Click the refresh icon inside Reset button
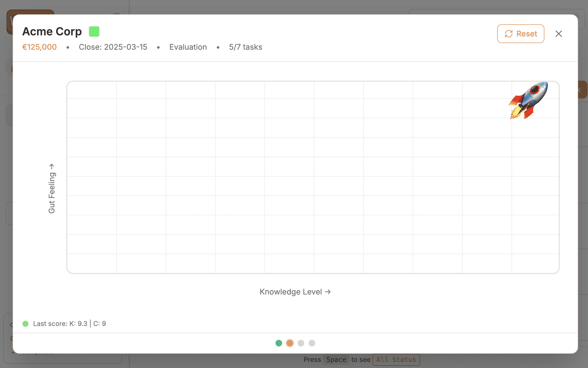Image resolution: width=588 pixels, height=368 pixels. tap(508, 34)
